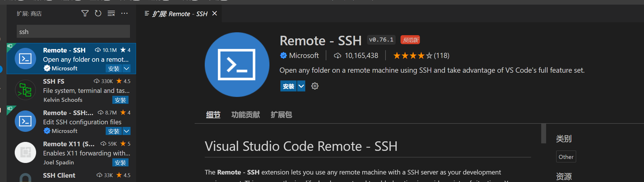Click the Joel Spadin publisher name
The image size is (644, 182).
tap(59, 162)
